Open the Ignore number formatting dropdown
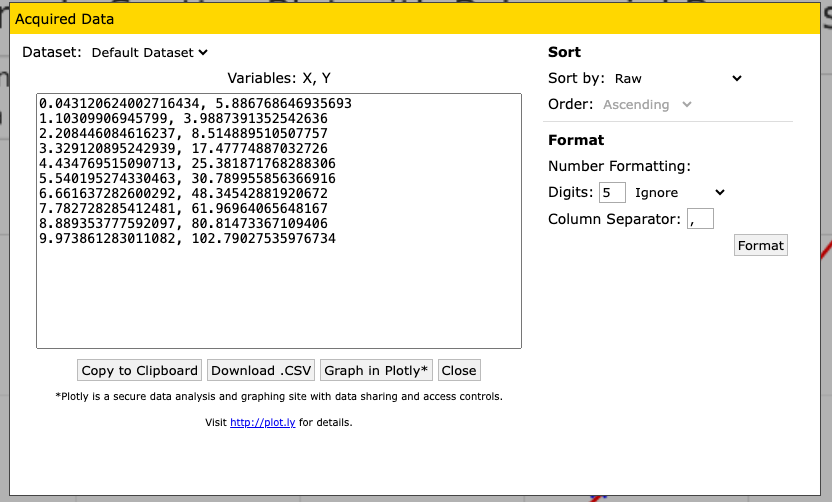The width and height of the screenshot is (832, 502). click(x=679, y=193)
